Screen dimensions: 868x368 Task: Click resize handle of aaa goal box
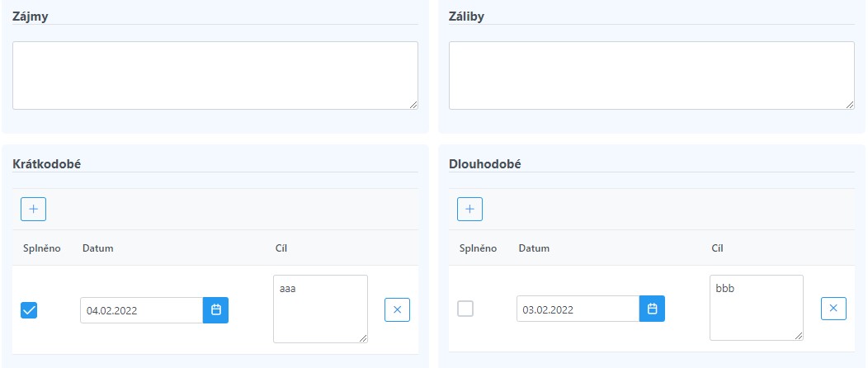coord(363,338)
